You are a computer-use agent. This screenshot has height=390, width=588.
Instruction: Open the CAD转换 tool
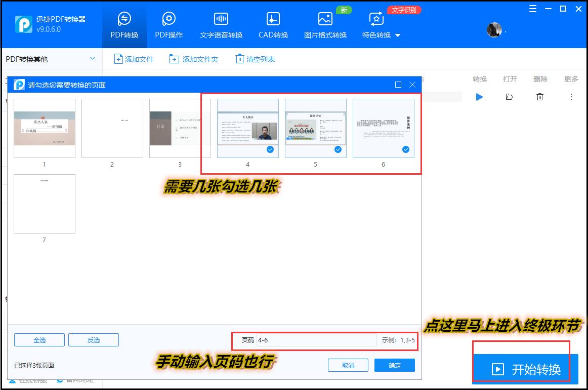click(272, 19)
